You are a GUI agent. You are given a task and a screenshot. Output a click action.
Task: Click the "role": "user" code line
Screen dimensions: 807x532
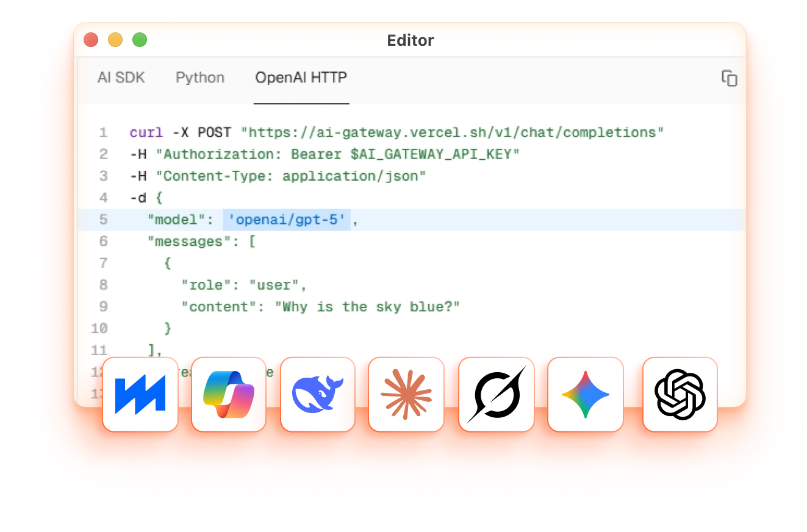pyautogui.click(x=244, y=285)
